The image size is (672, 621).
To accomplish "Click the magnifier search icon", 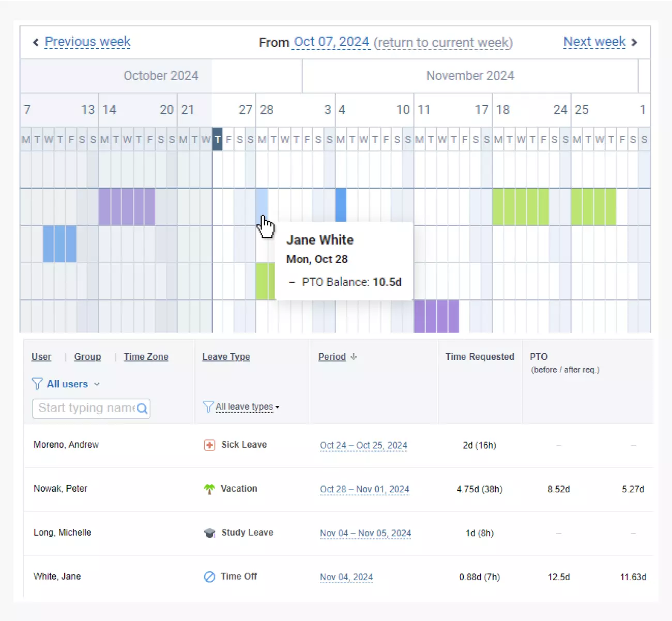I will click(x=142, y=409).
